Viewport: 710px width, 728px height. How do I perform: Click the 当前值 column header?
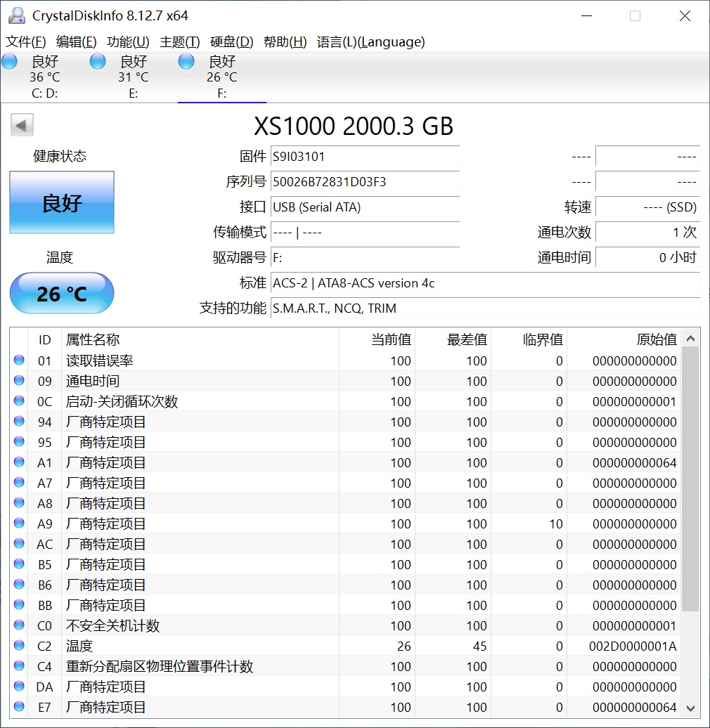point(377,339)
